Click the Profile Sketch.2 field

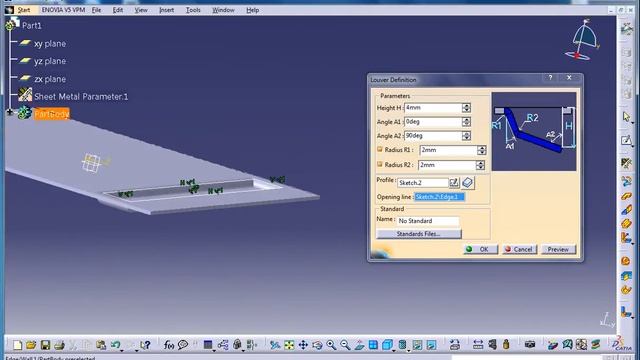pyautogui.click(x=423, y=183)
